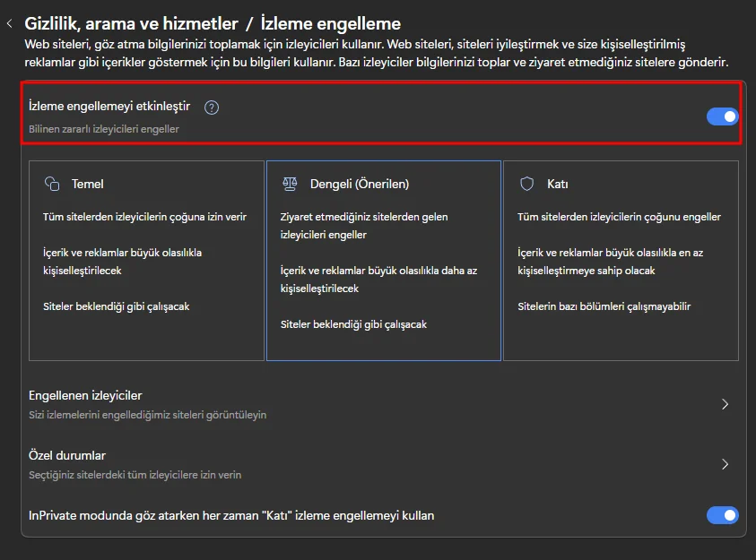Open the Özel durumlar chevron arrow
The image size is (756, 560).
click(726, 464)
